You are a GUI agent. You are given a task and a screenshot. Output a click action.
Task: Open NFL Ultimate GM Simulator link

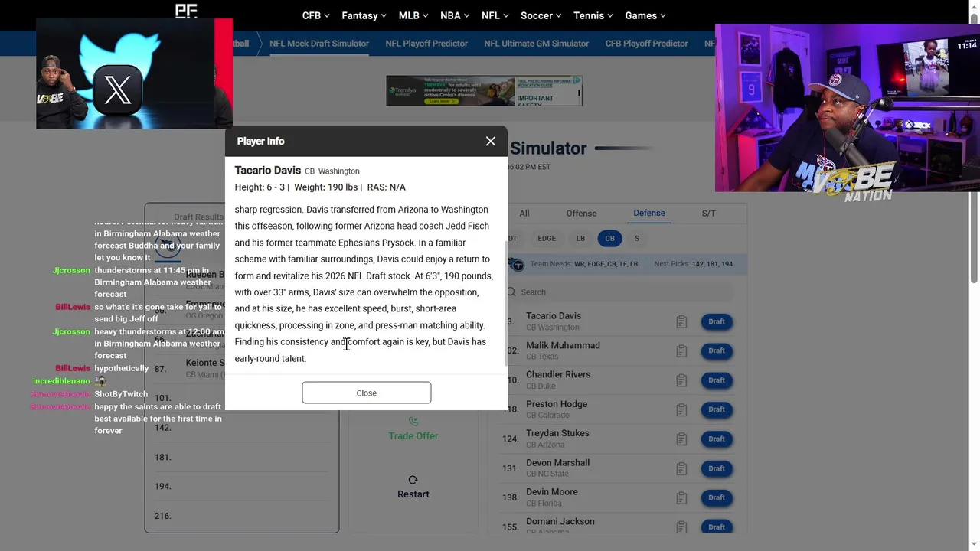pos(537,44)
